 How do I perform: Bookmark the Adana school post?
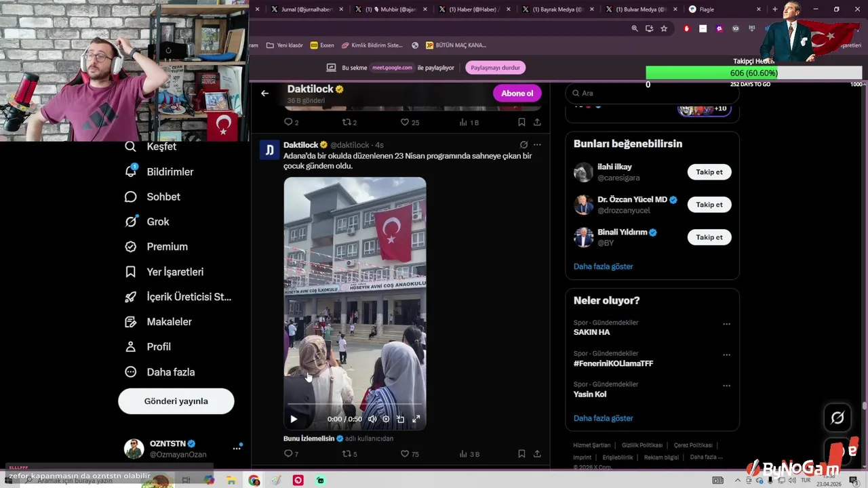click(x=521, y=453)
